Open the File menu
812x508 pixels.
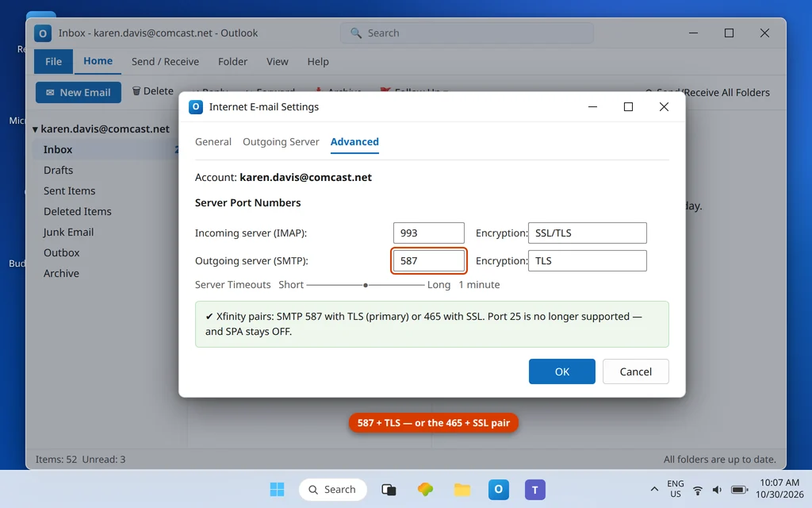click(53, 62)
